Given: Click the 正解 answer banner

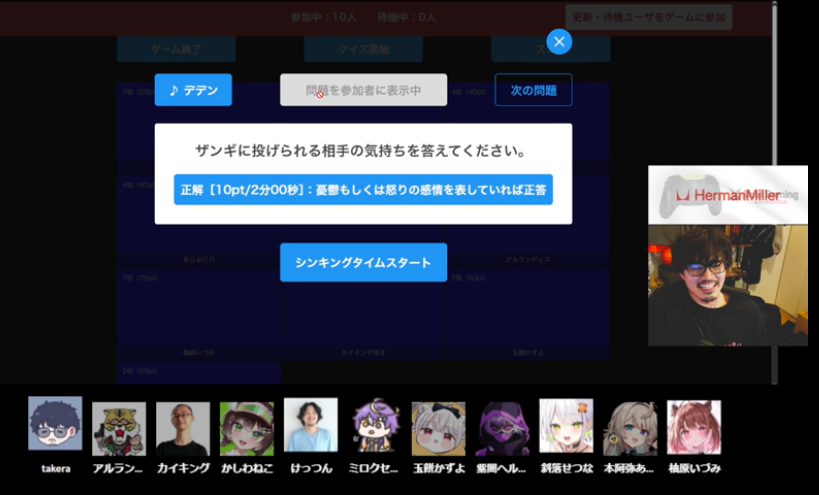Looking at the screenshot, I should [x=363, y=189].
